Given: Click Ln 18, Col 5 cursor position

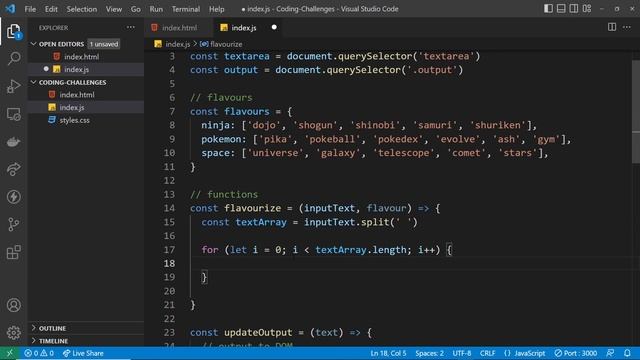Looking at the screenshot, I should click(388, 353).
